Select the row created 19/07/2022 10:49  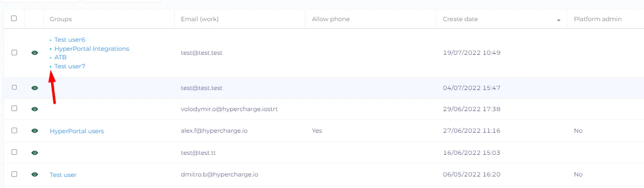tap(14, 52)
